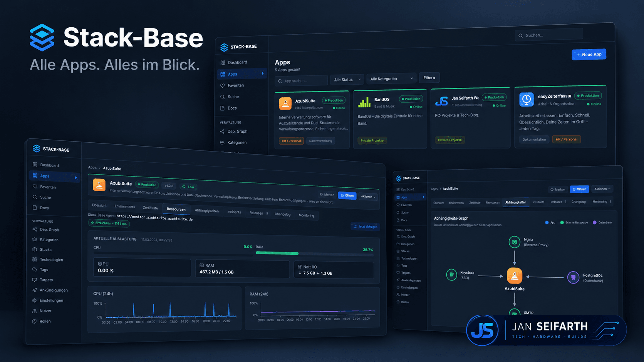This screenshot has height=362, width=644.
Task: Expand Aktionen menu in Ressourcen window
Action: (368, 197)
